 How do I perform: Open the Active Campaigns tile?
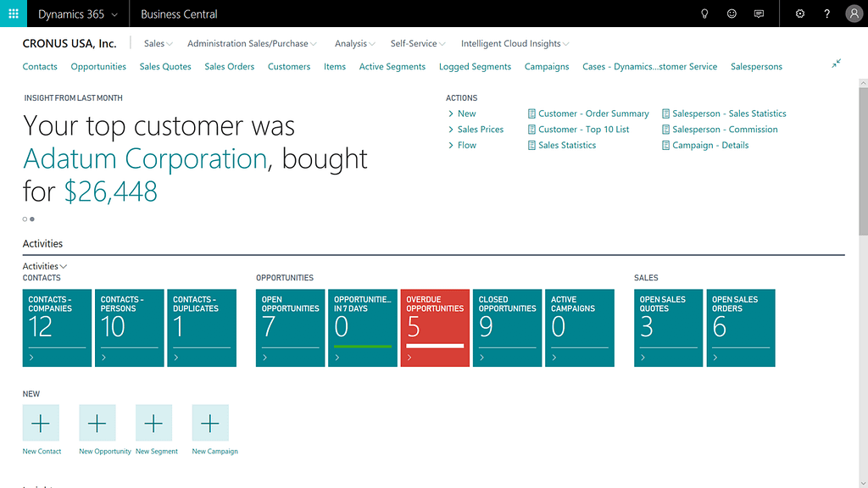(580, 328)
